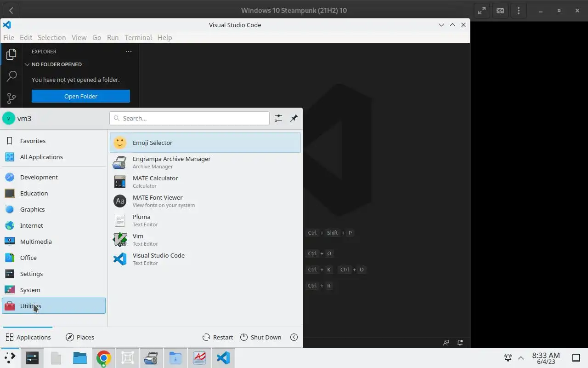
Task: Select the Development category
Action: pos(54,177)
